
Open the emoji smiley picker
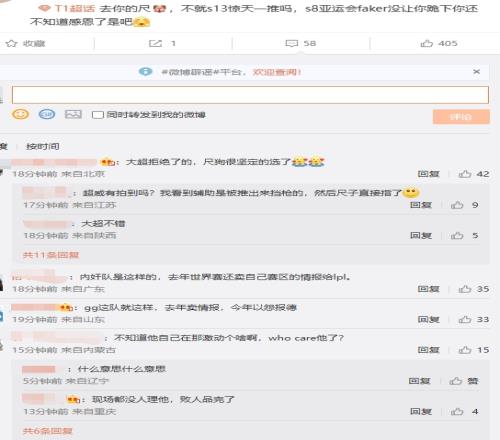click(x=20, y=114)
